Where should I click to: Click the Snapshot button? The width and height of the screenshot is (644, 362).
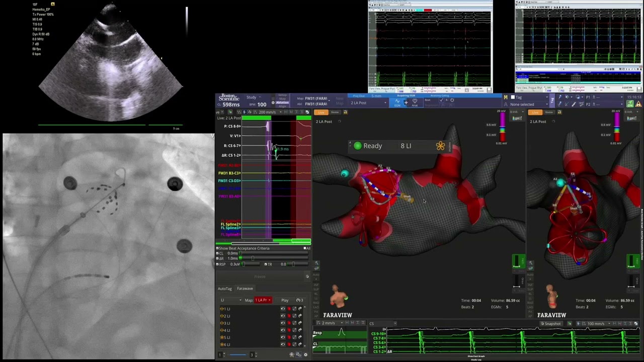coord(550,324)
